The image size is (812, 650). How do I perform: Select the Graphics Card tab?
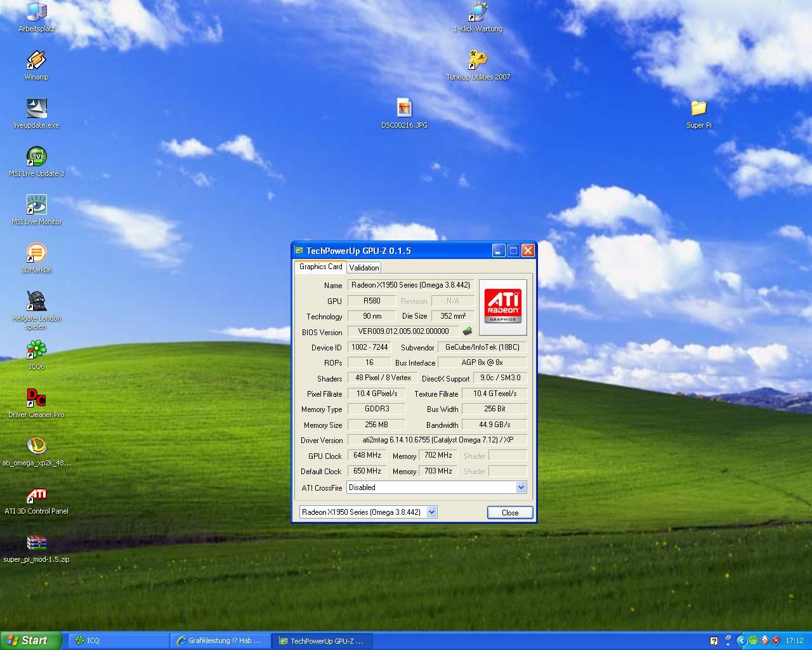point(320,267)
